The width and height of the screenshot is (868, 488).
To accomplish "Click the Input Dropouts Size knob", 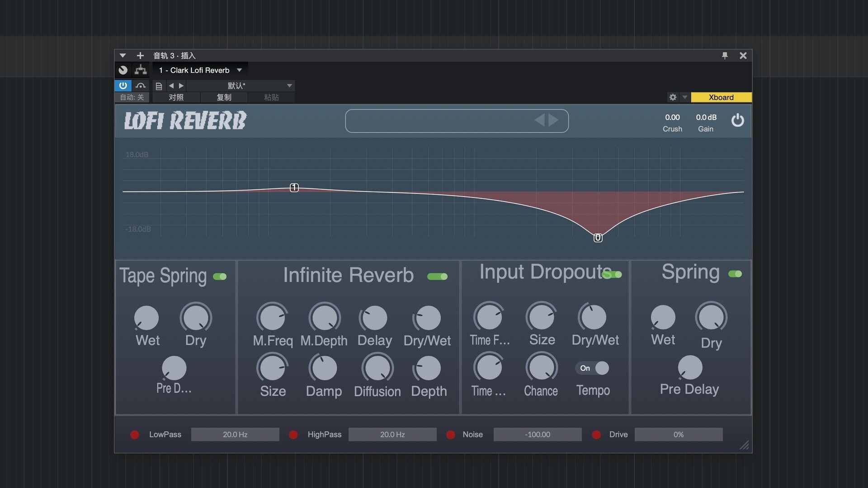I will [x=541, y=317].
